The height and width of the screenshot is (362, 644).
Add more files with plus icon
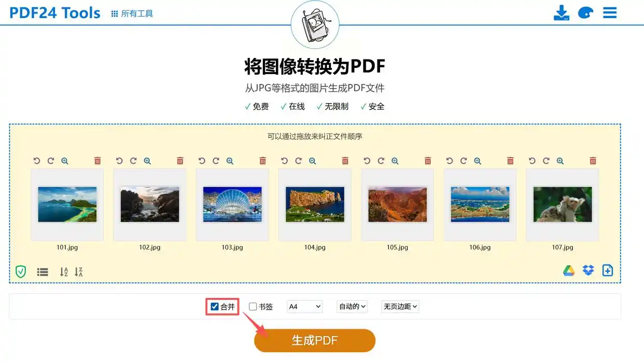[x=608, y=270]
